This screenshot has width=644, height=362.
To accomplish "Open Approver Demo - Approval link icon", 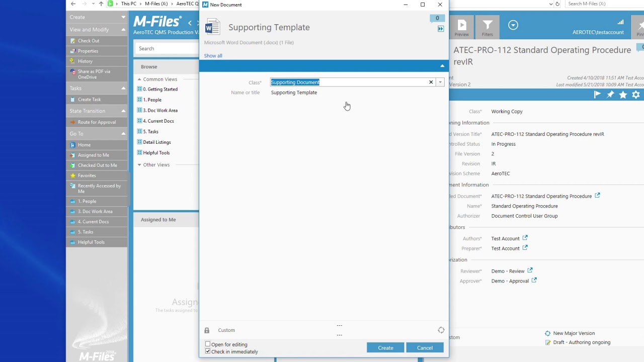I will [x=534, y=281].
